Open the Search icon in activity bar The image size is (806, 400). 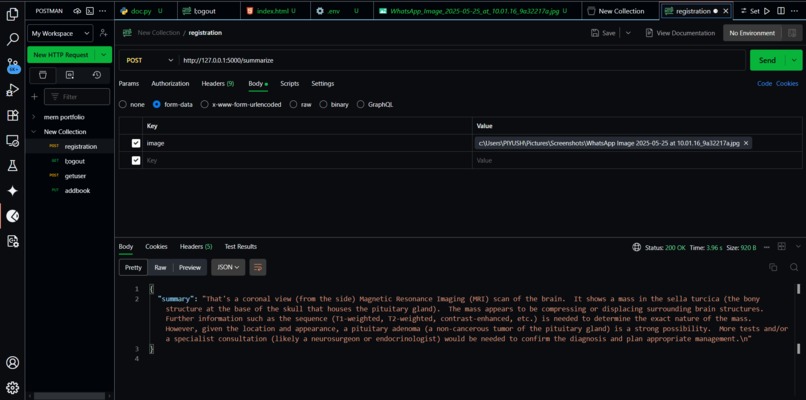12,39
